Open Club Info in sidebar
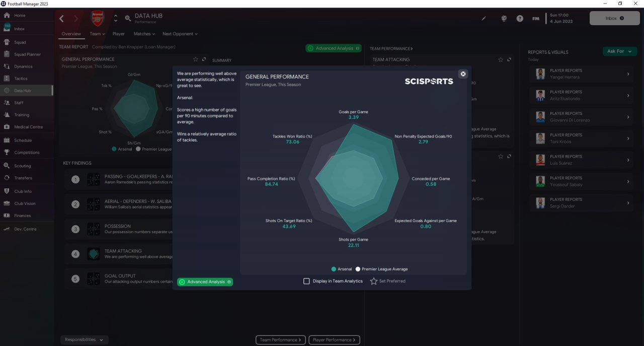The height and width of the screenshot is (346, 644). click(26, 191)
